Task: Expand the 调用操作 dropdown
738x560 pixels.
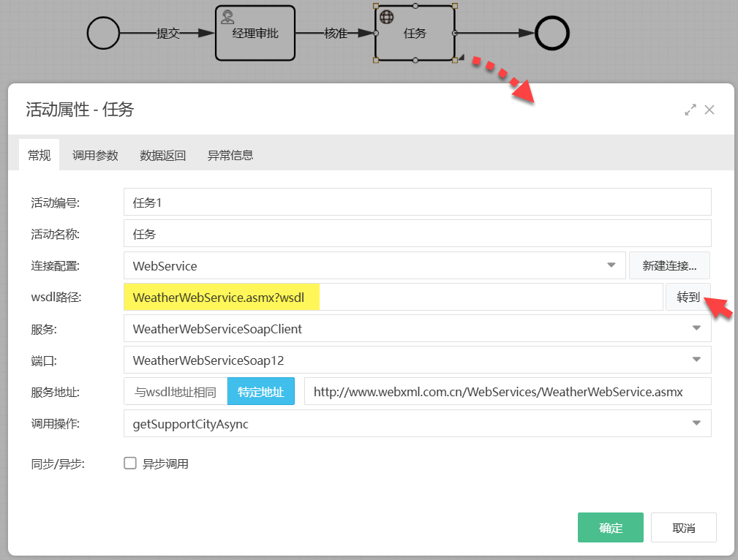Action: (x=417, y=423)
